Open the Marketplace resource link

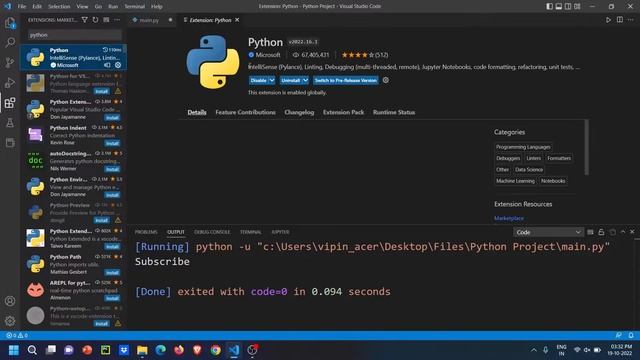509,218
